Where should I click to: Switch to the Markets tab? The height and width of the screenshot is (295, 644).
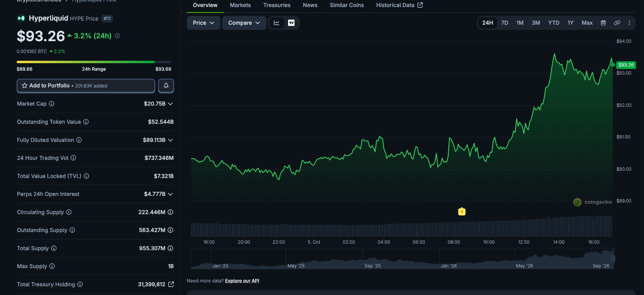tap(240, 5)
